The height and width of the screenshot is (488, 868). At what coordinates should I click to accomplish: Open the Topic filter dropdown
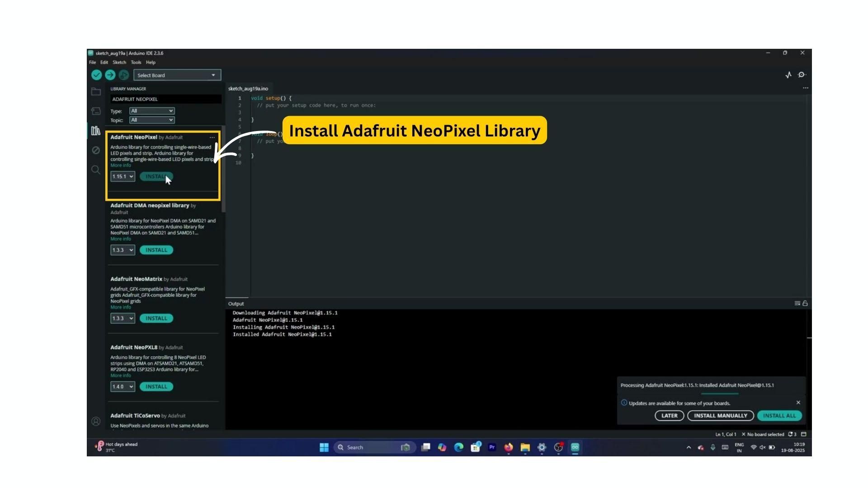click(152, 120)
